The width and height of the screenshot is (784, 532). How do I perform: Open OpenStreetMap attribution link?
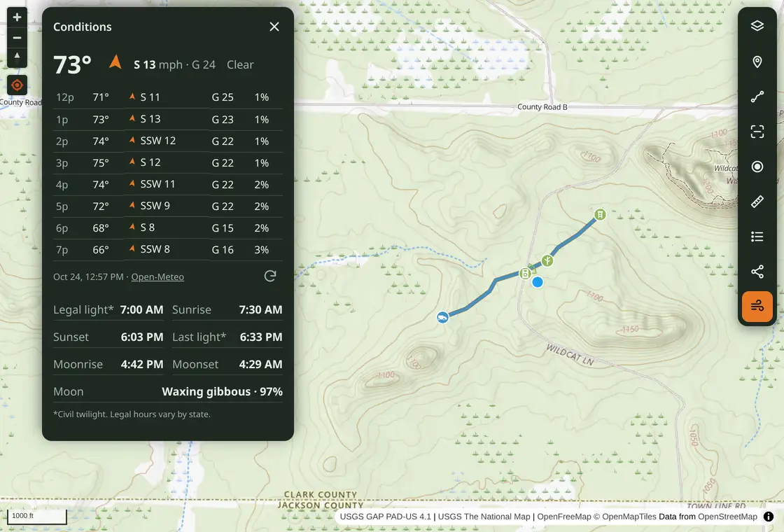coord(727,517)
